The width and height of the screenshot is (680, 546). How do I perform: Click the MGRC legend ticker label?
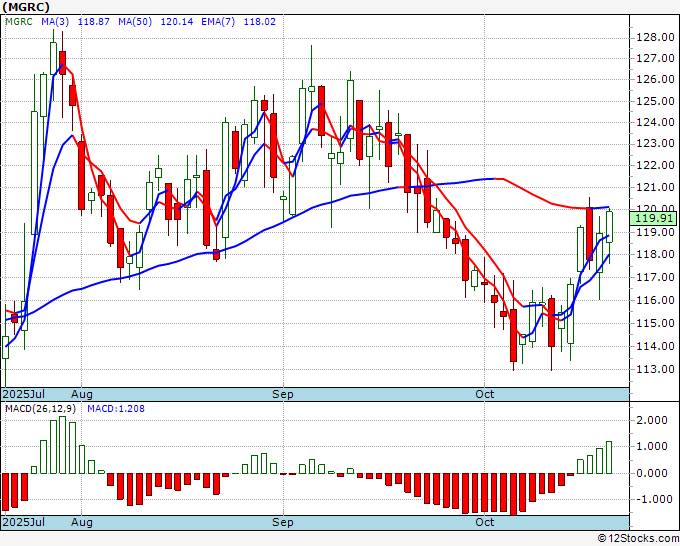19,22
